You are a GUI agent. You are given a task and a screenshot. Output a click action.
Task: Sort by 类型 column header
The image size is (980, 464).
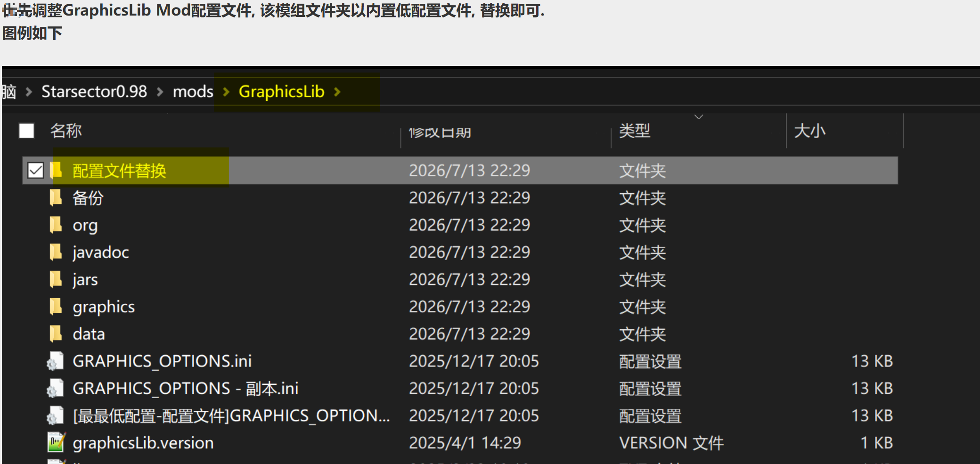coord(635,130)
